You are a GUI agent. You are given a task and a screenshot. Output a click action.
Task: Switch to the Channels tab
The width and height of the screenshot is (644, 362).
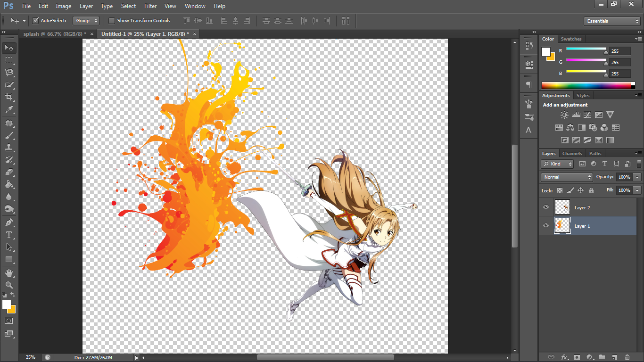[x=572, y=153]
